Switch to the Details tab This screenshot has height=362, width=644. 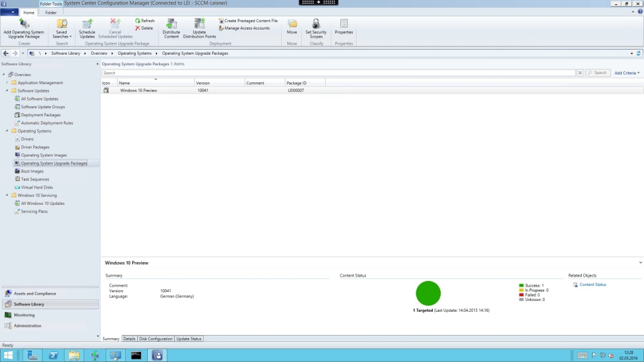click(x=129, y=339)
